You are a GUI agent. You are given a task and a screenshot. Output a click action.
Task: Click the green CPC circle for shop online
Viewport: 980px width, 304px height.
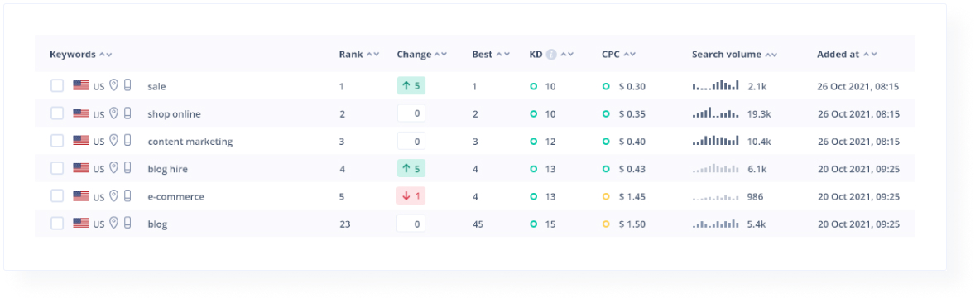(x=606, y=113)
